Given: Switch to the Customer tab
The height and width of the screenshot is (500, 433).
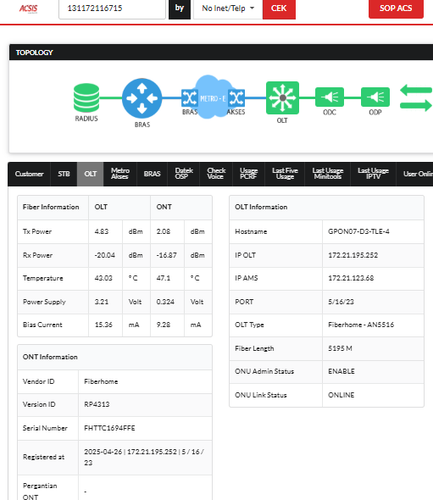Looking at the screenshot, I should (x=29, y=174).
